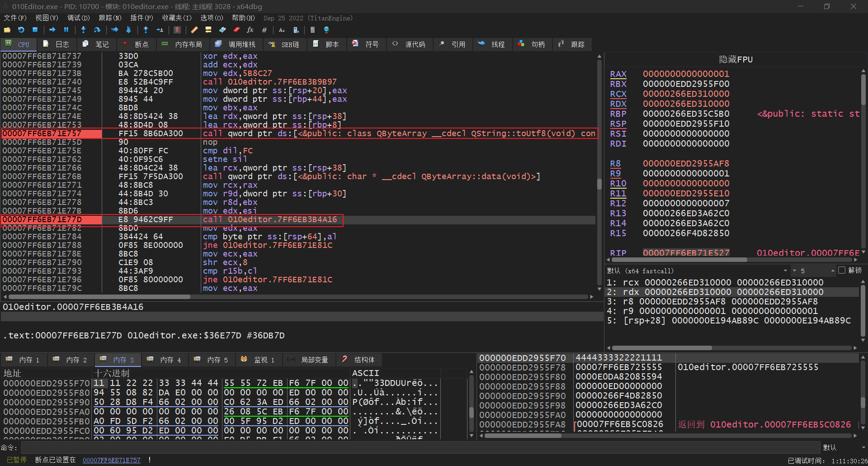
Task: Toggle breakpoint at address 00007FF6EB71E757
Action: coord(42,133)
